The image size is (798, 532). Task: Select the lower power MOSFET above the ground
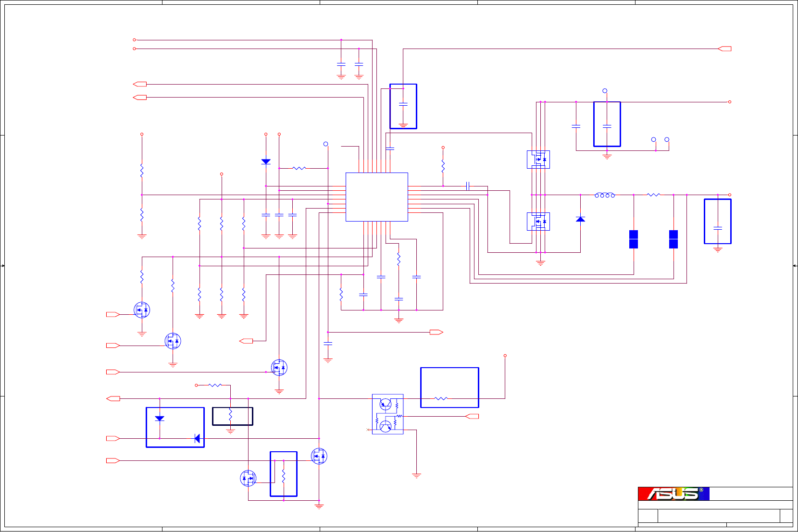pyautogui.click(x=538, y=222)
